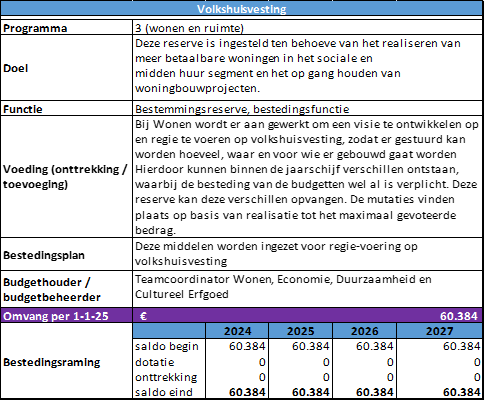Select the text starting 'Deze reserve is ingesteld'
This screenshot has height=401, width=485.
click(298, 66)
